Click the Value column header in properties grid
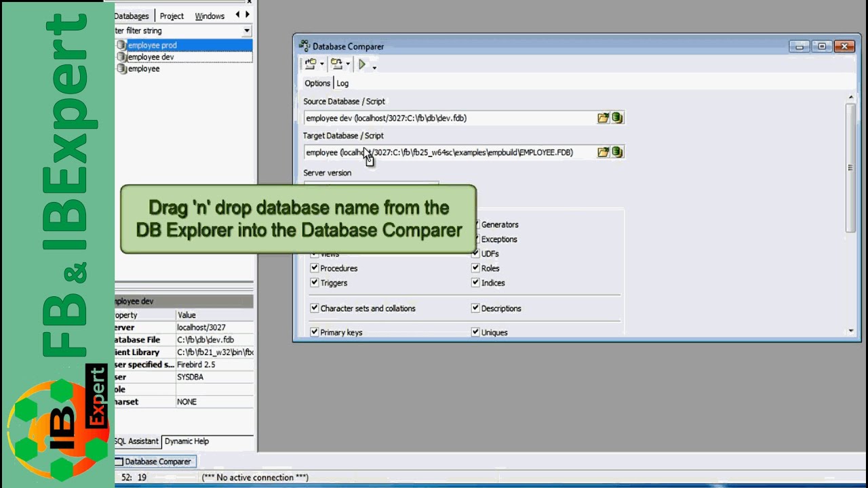The image size is (868, 488). coord(214,315)
